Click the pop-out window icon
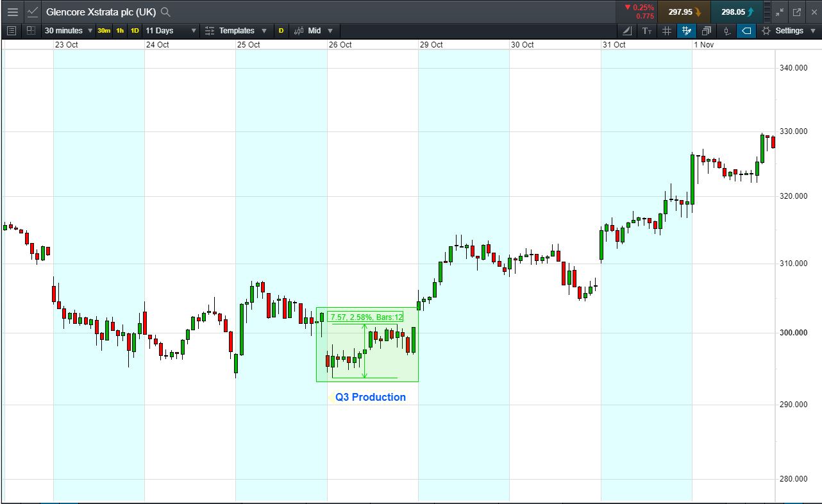 (x=797, y=12)
